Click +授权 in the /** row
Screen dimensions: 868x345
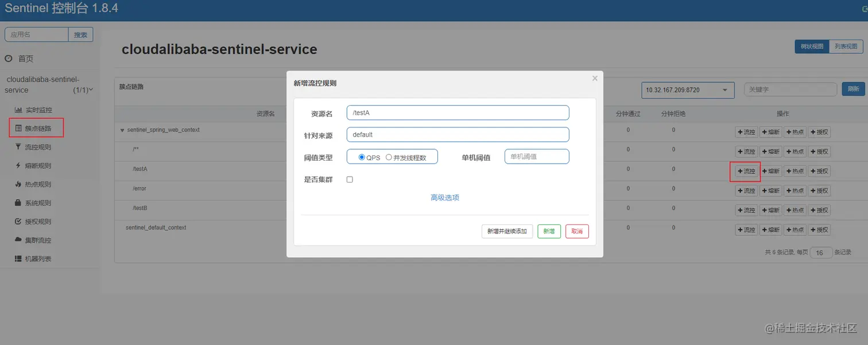[819, 152]
